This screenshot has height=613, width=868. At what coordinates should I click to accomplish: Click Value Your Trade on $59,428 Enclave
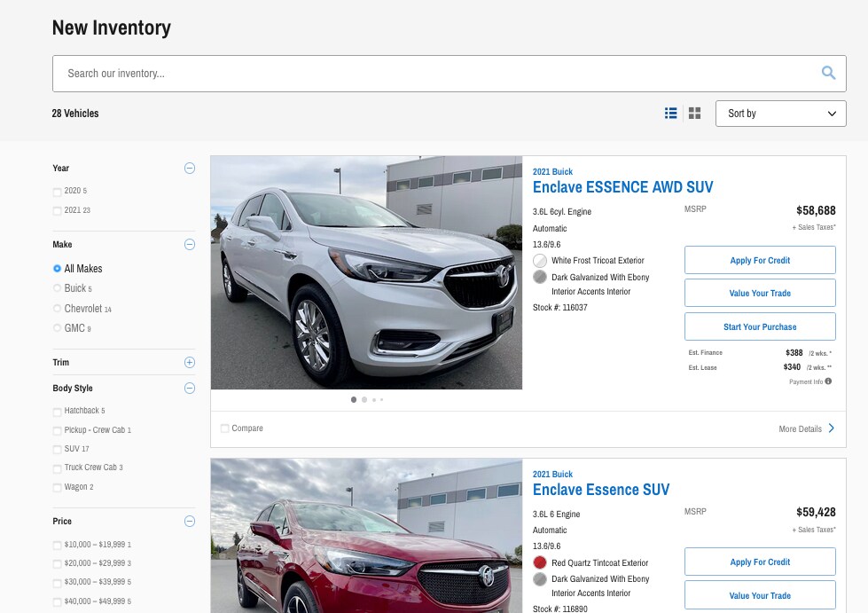[x=760, y=595]
